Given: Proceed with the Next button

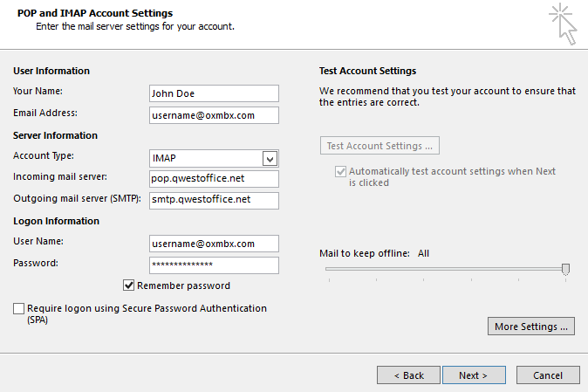Looking at the screenshot, I should click(473, 375).
